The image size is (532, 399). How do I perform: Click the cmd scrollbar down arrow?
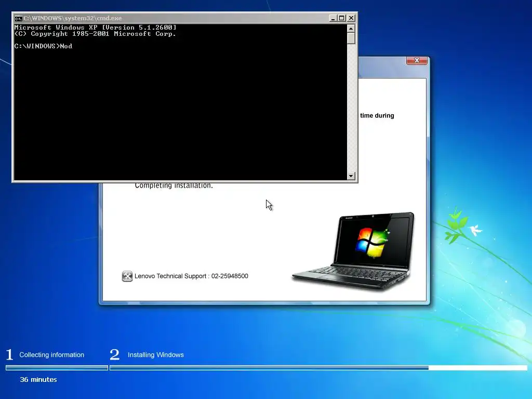pos(351,176)
